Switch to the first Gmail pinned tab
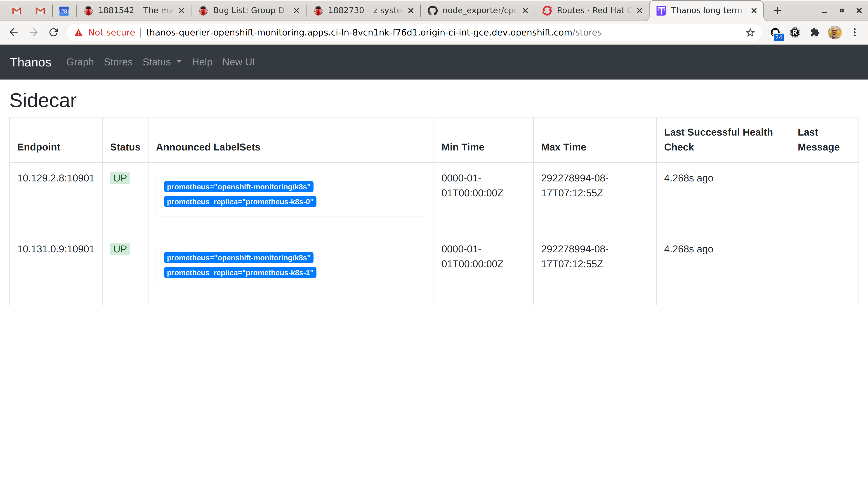868x488 pixels. [x=17, y=11]
